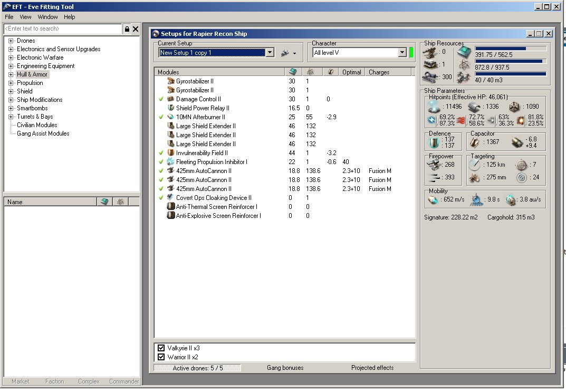
Task: Click the CPU icon in modules header
Action: (x=293, y=72)
